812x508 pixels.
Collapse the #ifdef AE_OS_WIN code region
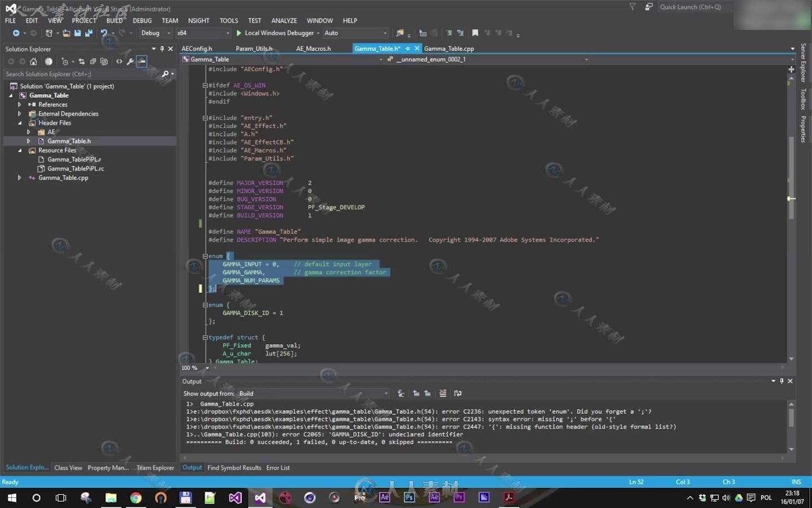(205, 85)
